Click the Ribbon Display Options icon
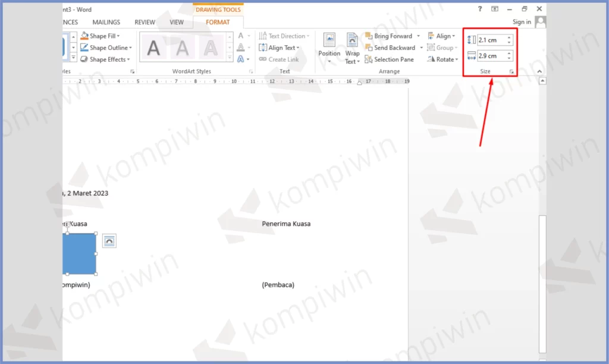Viewport: 609px width, 364px height. 495,9
